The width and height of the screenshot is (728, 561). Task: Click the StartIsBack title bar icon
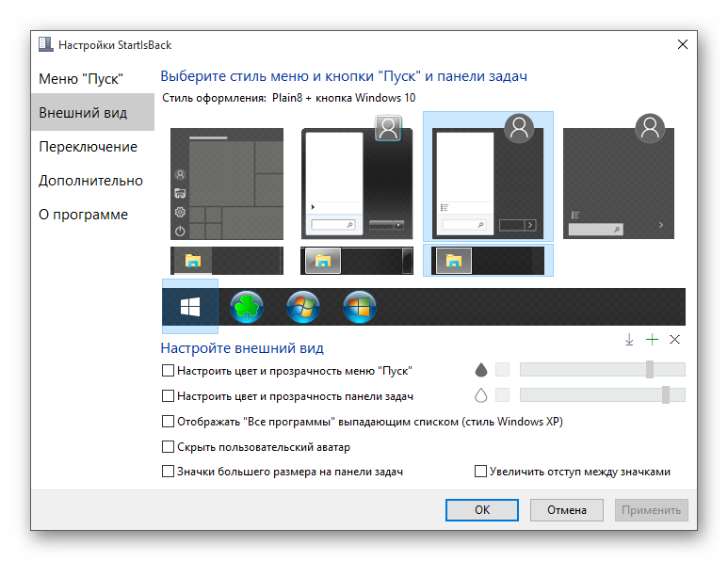45,44
